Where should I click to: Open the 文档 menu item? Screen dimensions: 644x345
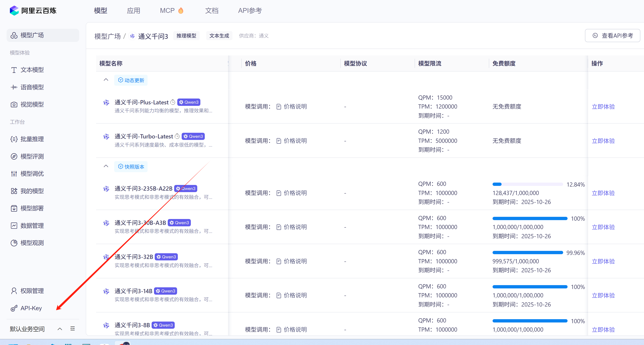tap(212, 10)
